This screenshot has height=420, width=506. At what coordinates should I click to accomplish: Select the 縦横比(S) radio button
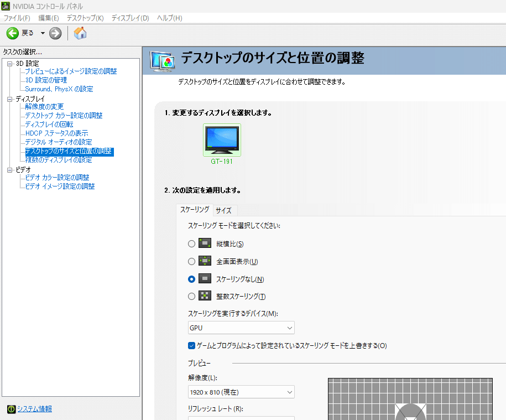pyautogui.click(x=191, y=243)
